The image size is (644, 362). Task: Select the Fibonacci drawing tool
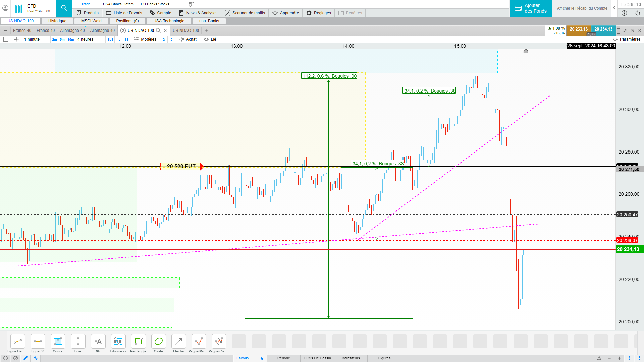coord(118,342)
